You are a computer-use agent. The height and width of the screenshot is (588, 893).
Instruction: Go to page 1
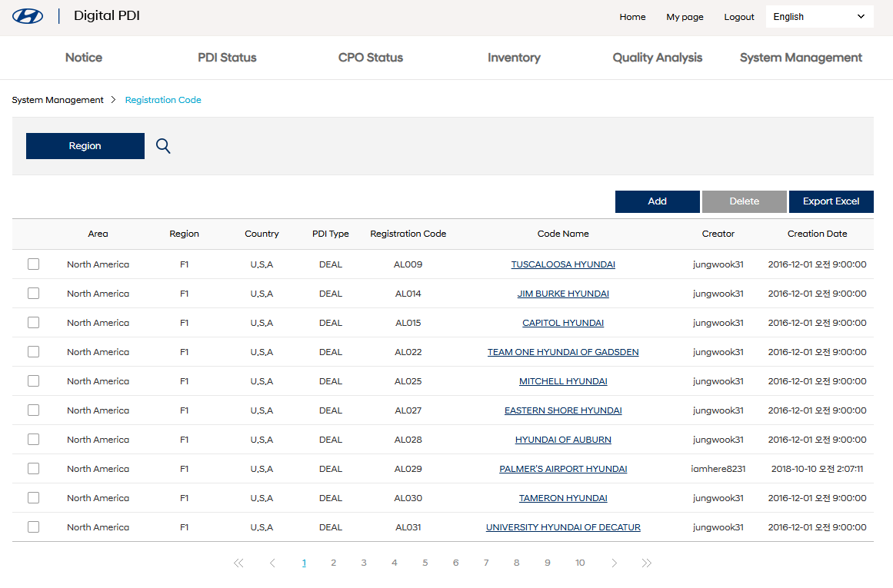[304, 563]
